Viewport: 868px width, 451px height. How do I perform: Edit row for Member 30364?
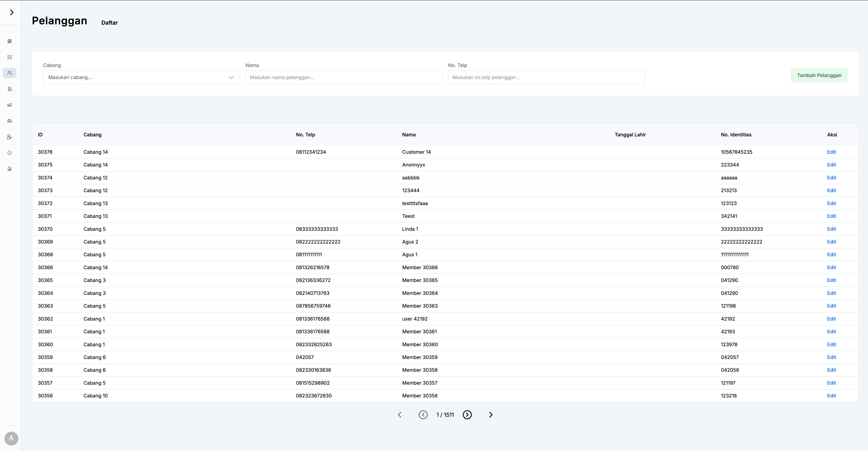(831, 293)
